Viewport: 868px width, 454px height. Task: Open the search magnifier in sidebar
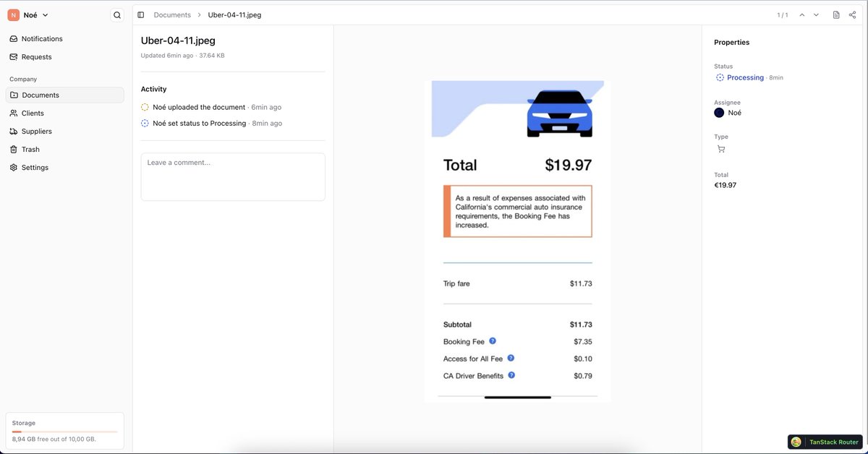point(117,14)
